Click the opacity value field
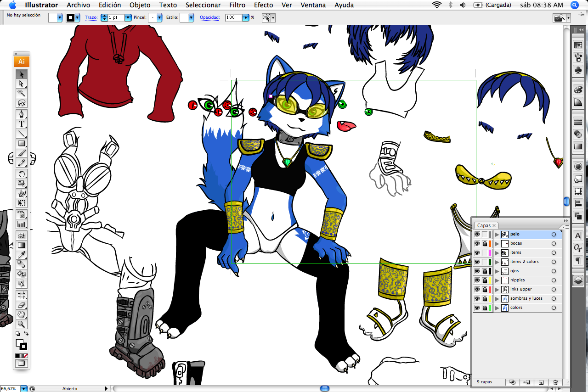Viewport: 588px width, 392px height. [x=233, y=17]
